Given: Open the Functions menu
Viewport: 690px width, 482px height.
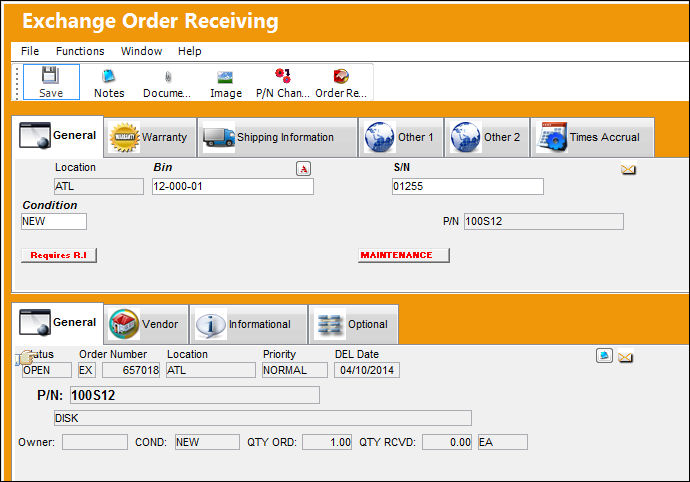Looking at the screenshot, I should 80,51.
